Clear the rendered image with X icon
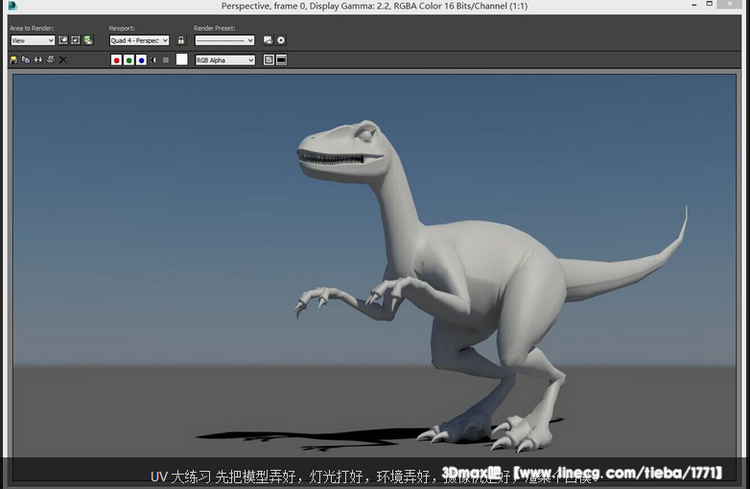750x489 pixels. point(63,60)
